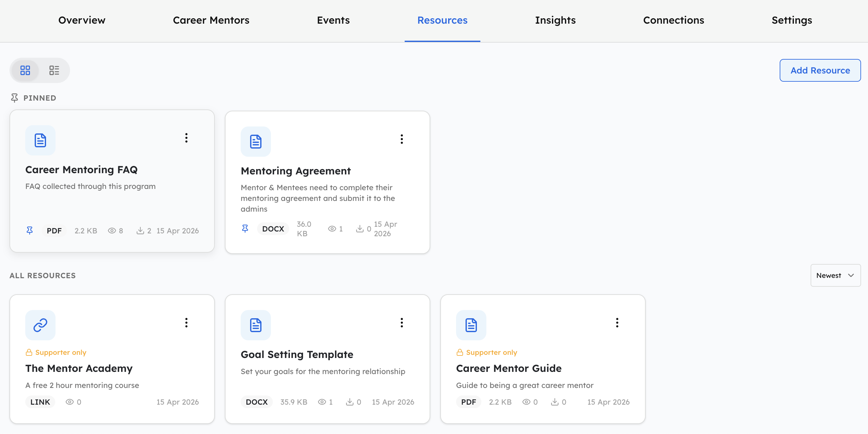This screenshot has height=434, width=868.
Task: Click Career Mentoring FAQ document icon
Action: 40,140
